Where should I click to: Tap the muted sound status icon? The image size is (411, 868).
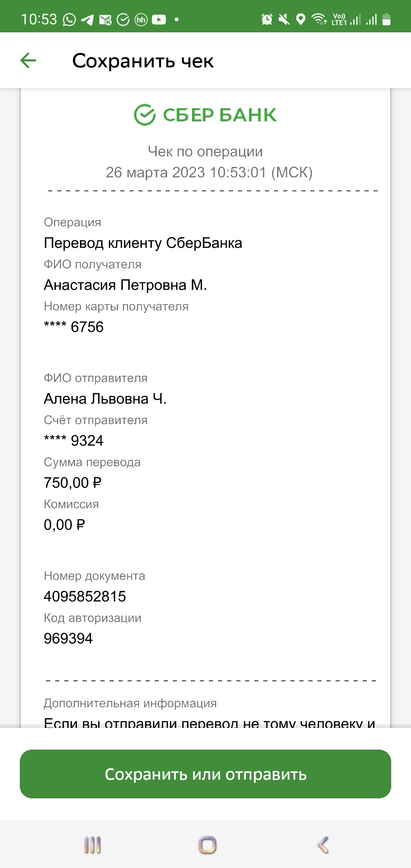point(284,19)
